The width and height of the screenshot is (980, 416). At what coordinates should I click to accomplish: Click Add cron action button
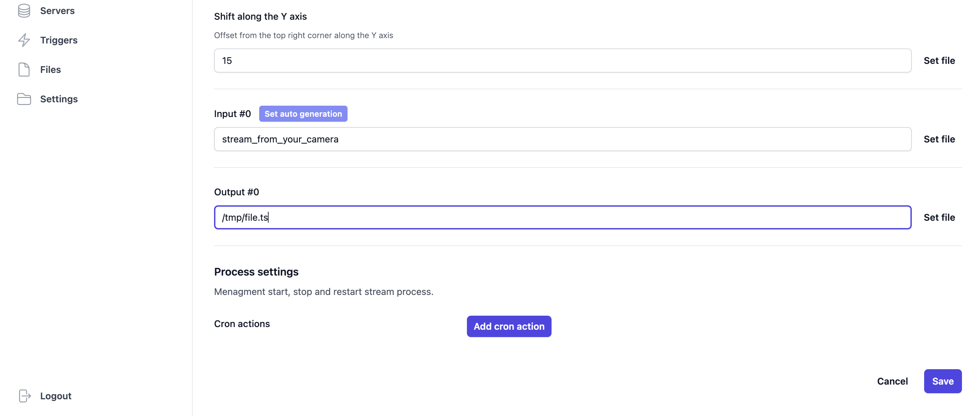coord(509,326)
